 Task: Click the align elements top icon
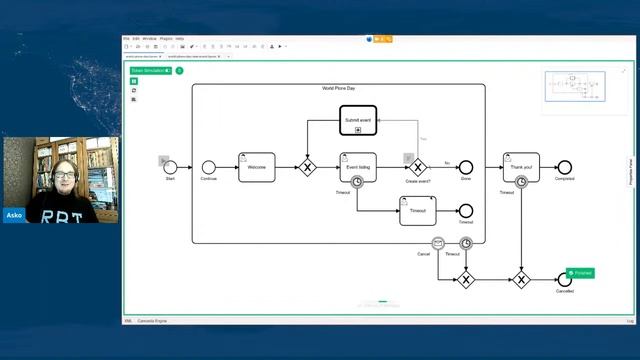[x=229, y=47]
